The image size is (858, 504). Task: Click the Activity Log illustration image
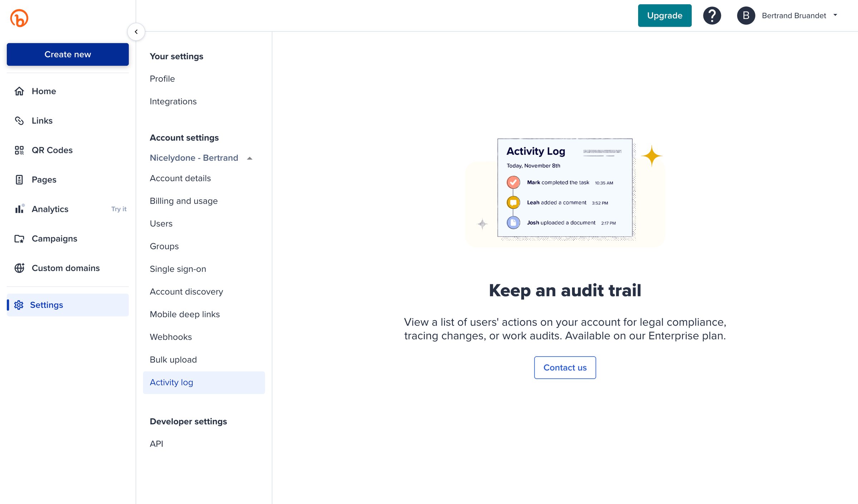point(565,193)
